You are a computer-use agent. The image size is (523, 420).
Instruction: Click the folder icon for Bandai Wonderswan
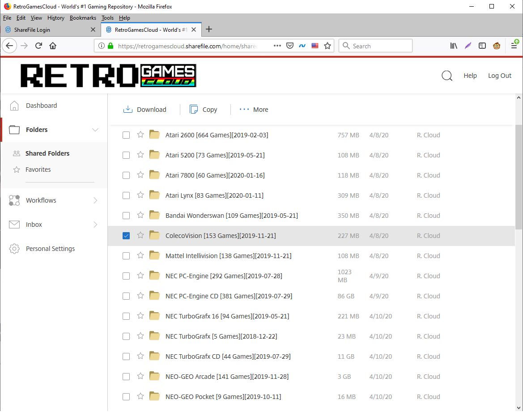pyautogui.click(x=154, y=215)
